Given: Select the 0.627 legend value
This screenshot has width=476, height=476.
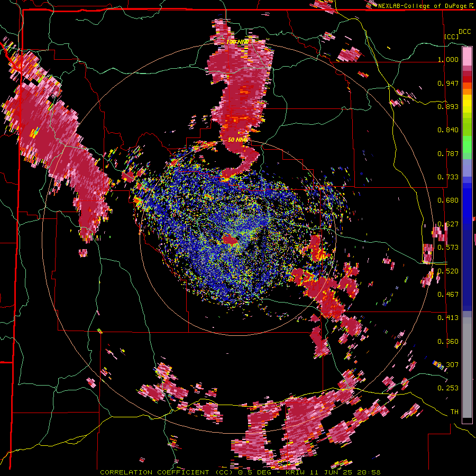Looking at the screenshot, I should (448, 224).
